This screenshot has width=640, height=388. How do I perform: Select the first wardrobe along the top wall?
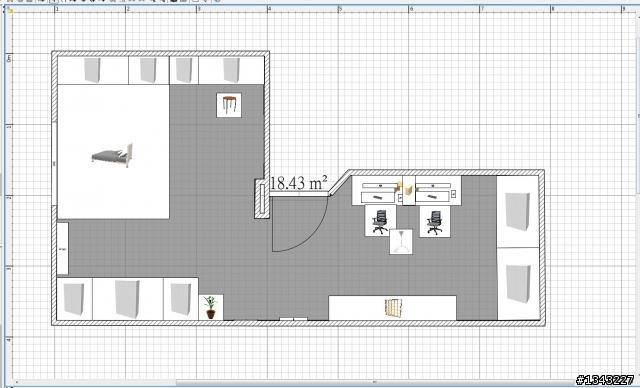coord(93,70)
